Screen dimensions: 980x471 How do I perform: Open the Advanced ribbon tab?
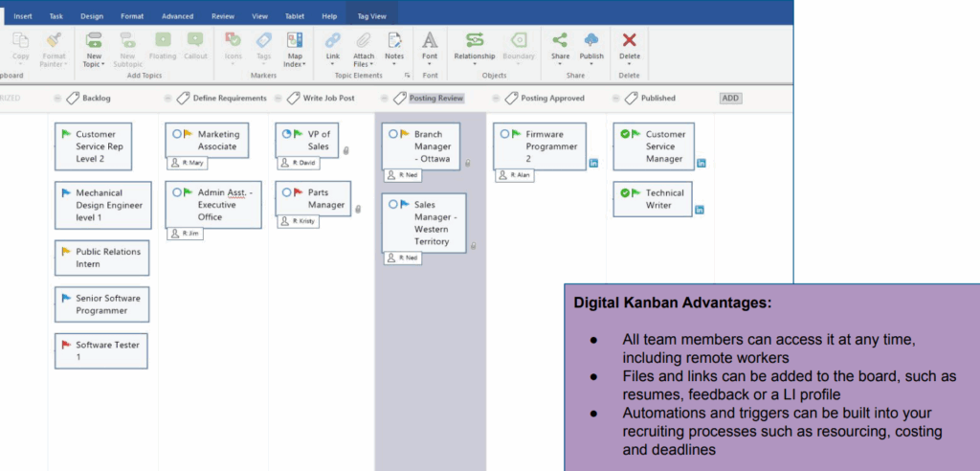[x=177, y=16]
